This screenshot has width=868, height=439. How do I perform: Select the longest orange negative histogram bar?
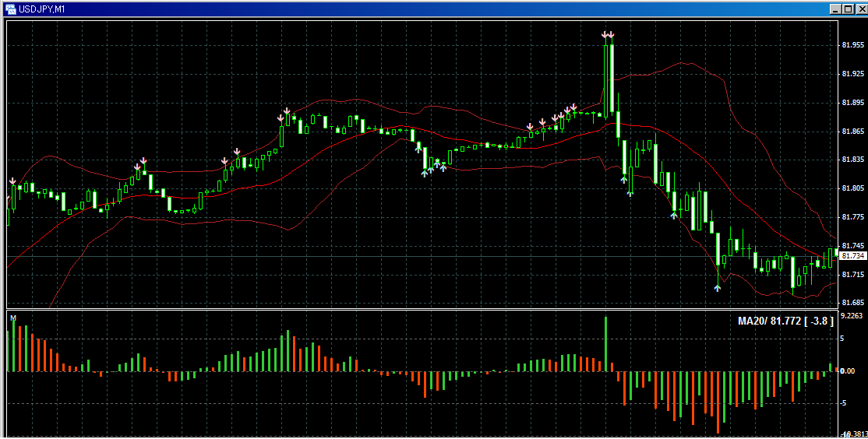pos(718,402)
